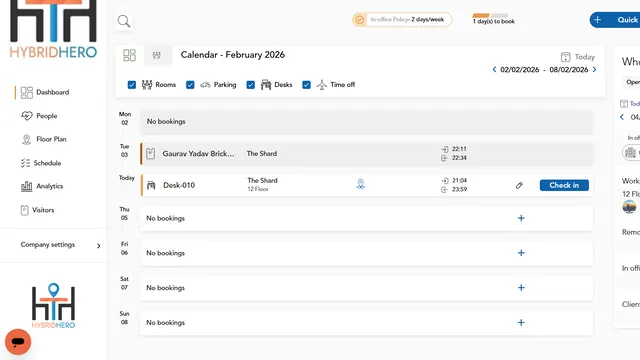This screenshot has width=640, height=360.
Task: Click the HybridHero logo at top
Action: [x=53, y=29]
